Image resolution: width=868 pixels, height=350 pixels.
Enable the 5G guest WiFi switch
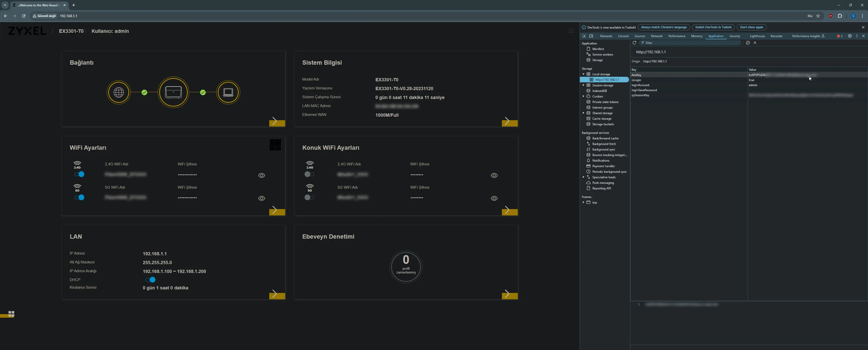[309, 197]
